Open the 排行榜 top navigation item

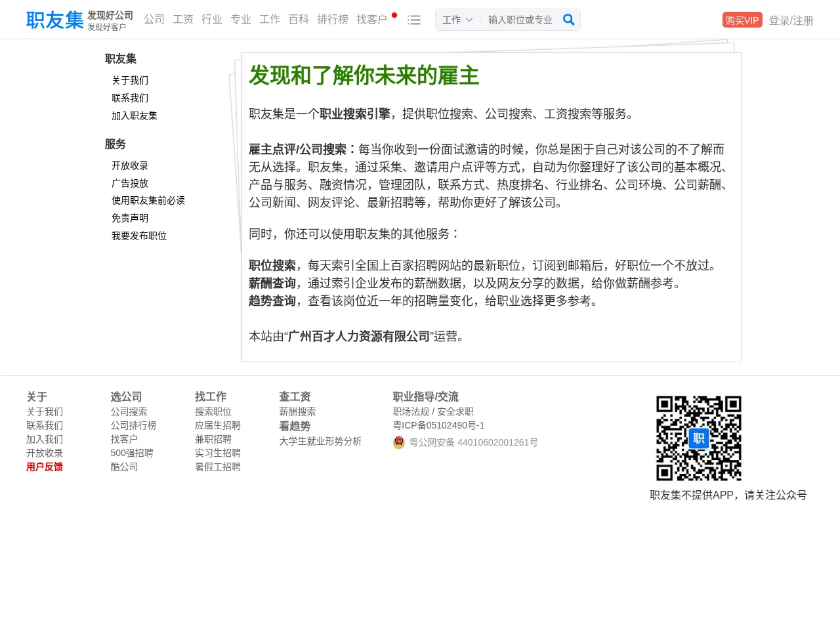point(333,20)
